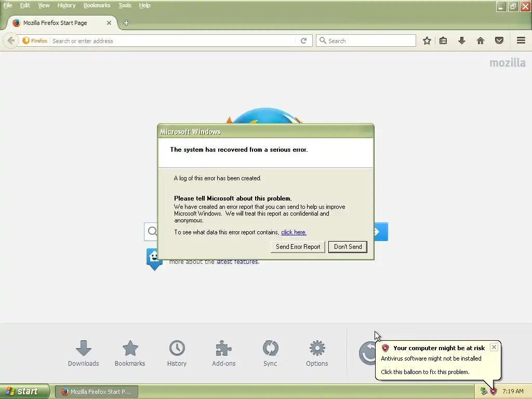
Task: Open the Bookmarks menu
Action: point(97,5)
